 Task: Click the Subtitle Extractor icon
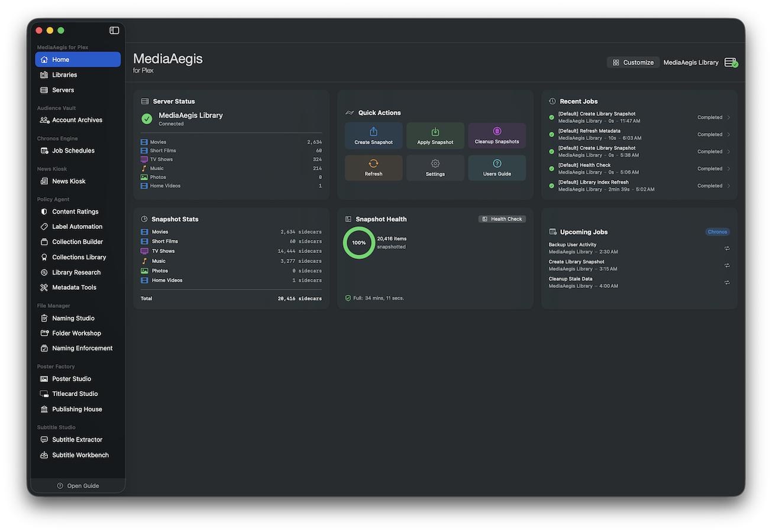point(44,440)
